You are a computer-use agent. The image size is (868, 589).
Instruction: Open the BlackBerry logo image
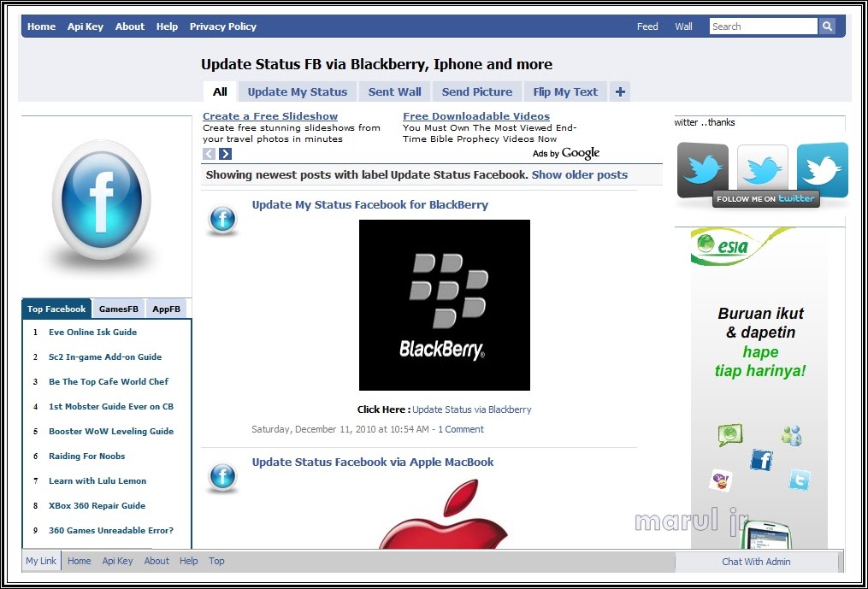[x=445, y=305]
